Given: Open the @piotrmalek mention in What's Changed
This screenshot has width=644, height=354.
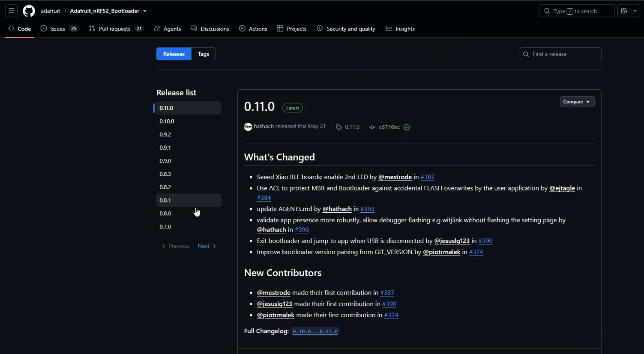Looking at the screenshot, I should pyautogui.click(x=442, y=252).
